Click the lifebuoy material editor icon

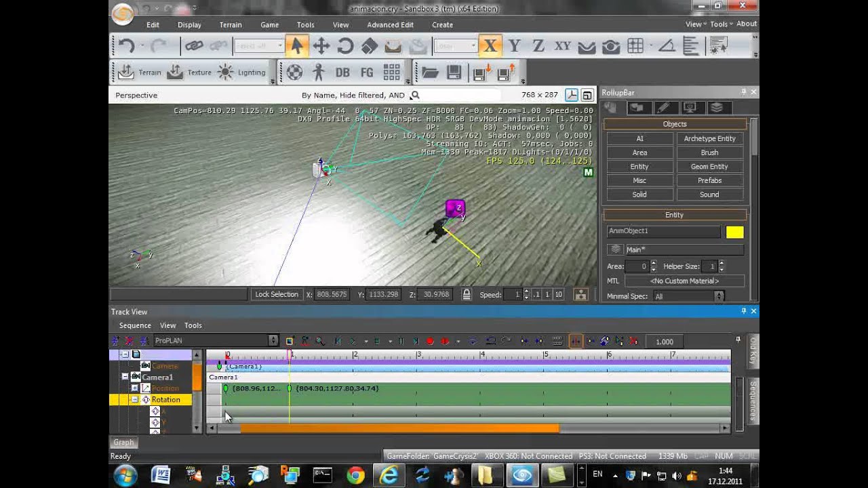(294, 73)
